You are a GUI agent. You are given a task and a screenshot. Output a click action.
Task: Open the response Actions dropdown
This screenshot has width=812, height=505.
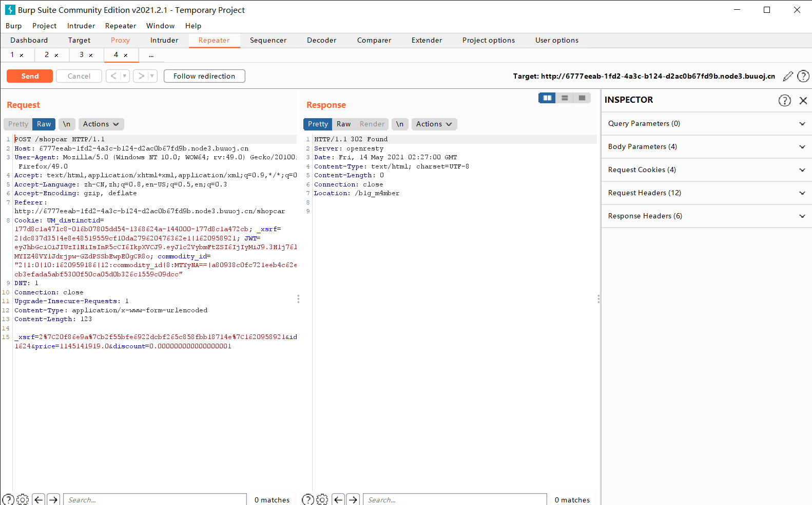(434, 124)
